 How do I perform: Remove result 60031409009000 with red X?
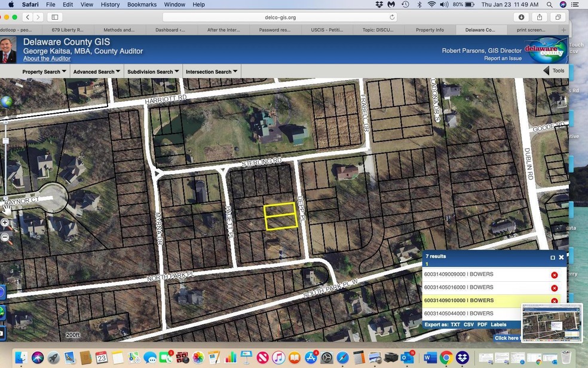tap(554, 275)
